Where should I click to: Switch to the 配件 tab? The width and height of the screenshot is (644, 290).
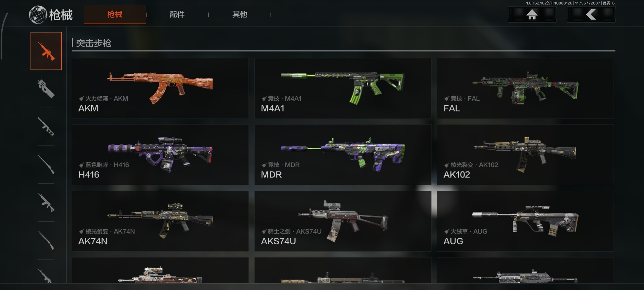[177, 14]
